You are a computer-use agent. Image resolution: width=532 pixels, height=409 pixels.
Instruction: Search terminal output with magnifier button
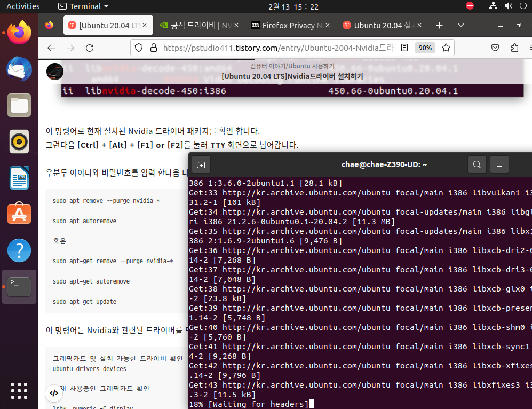[x=477, y=164]
